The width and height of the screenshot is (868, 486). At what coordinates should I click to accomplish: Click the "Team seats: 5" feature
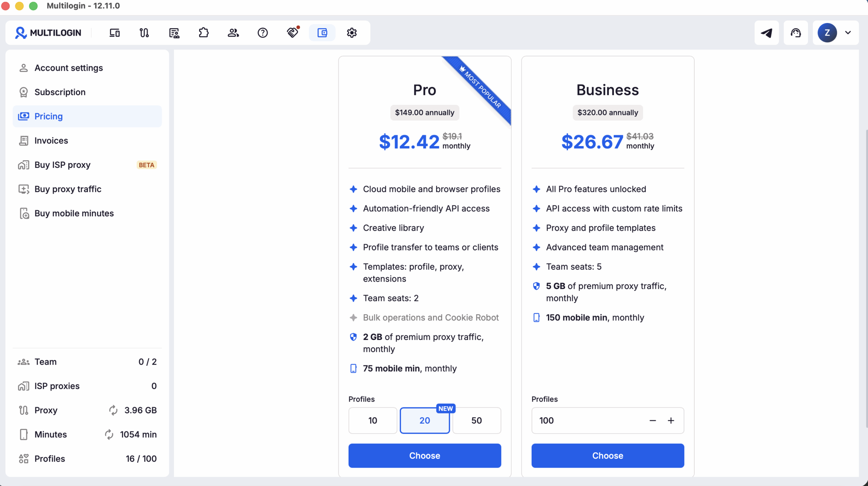coord(574,267)
